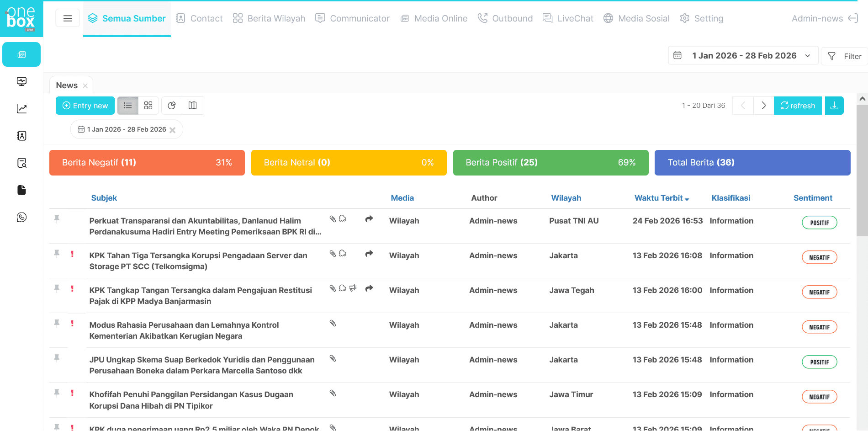
Task: Open the Outbound menu
Action: (505, 18)
